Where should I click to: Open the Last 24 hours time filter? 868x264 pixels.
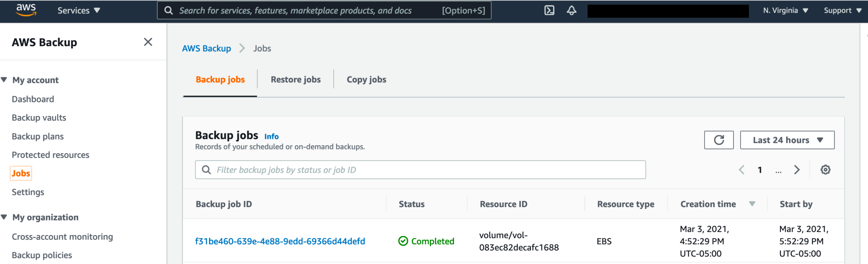(787, 140)
